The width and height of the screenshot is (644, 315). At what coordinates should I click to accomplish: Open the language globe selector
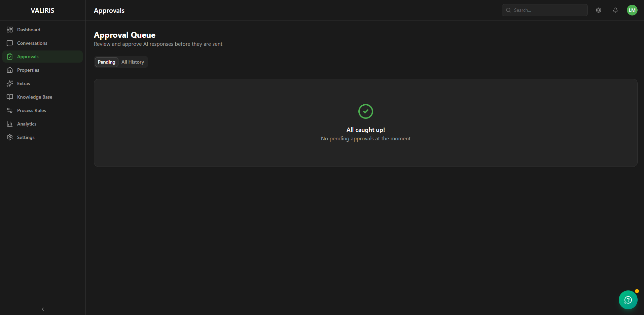pyautogui.click(x=598, y=10)
